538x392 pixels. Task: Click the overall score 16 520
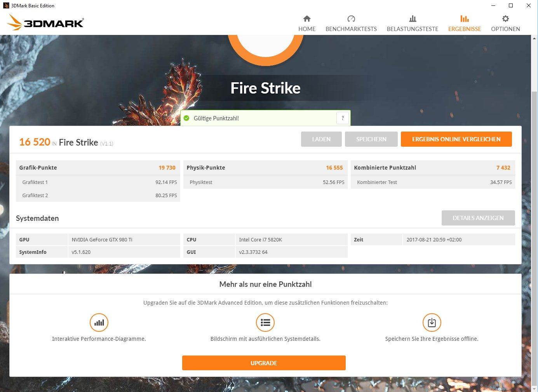(35, 142)
